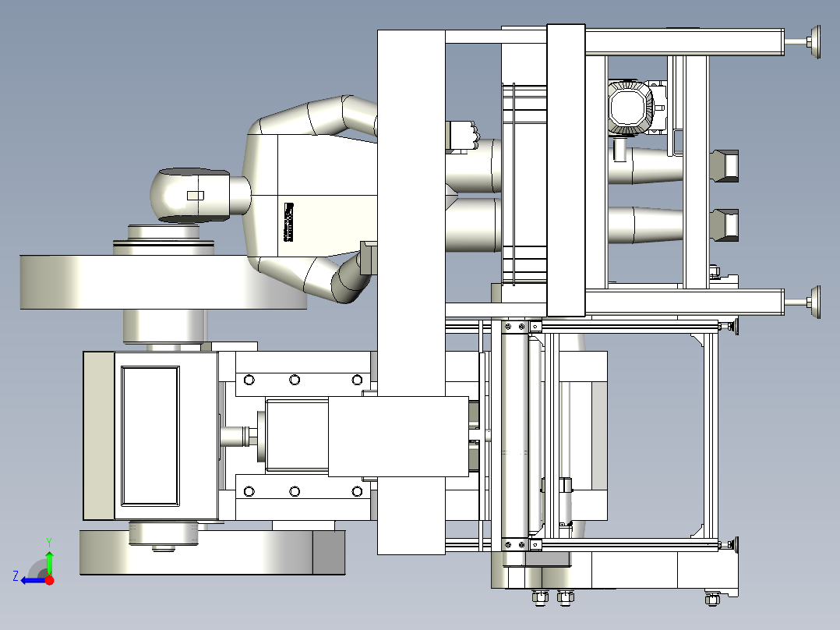Image resolution: width=840 pixels, height=630 pixels.
Task: Select the rectangular window panel on left box
Action: (150, 436)
